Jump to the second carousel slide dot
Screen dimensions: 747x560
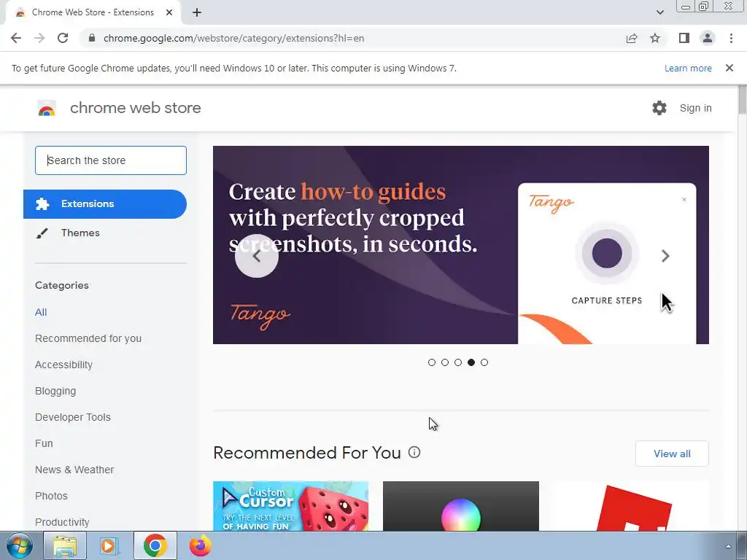445,362
